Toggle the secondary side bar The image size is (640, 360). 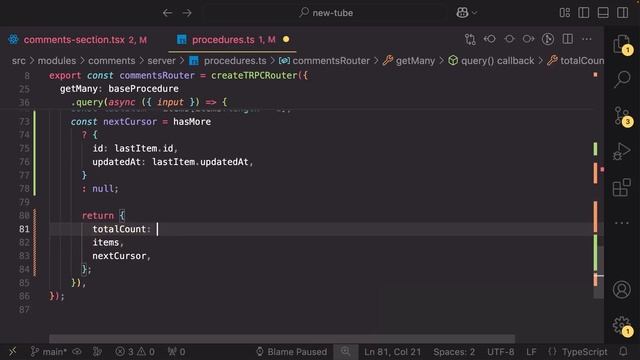pyautogui.click(x=623, y=13)
